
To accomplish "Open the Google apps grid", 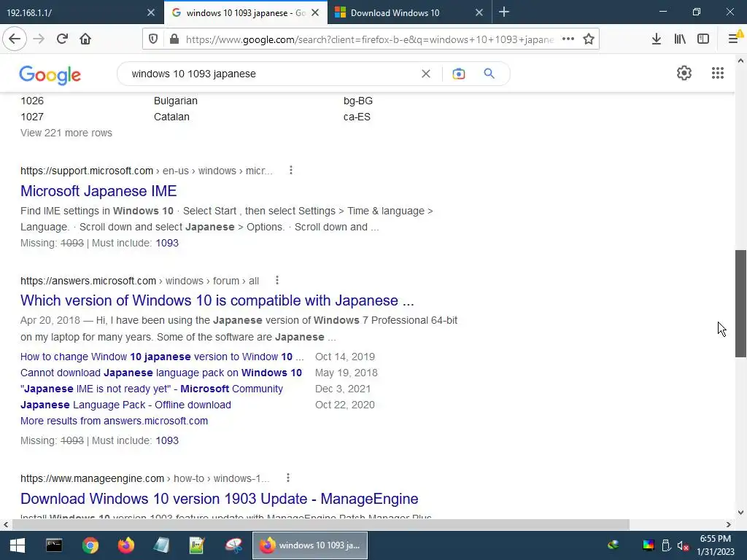I will (718, 73).
